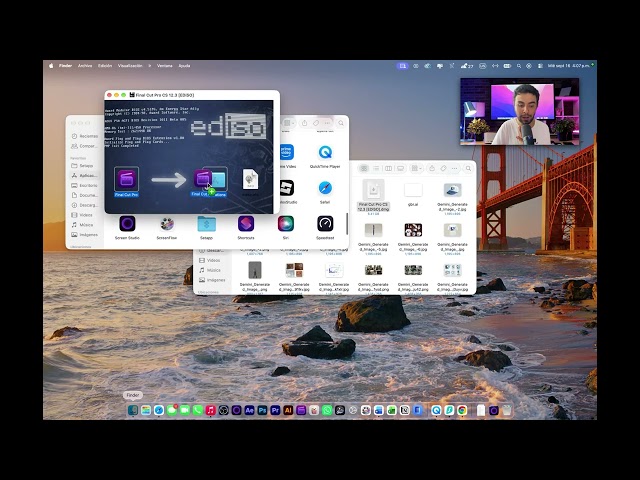Open the group-by dropdown in the Applications toolbar
The width and height of the screenshot is (640, 480).
[289, 123]
